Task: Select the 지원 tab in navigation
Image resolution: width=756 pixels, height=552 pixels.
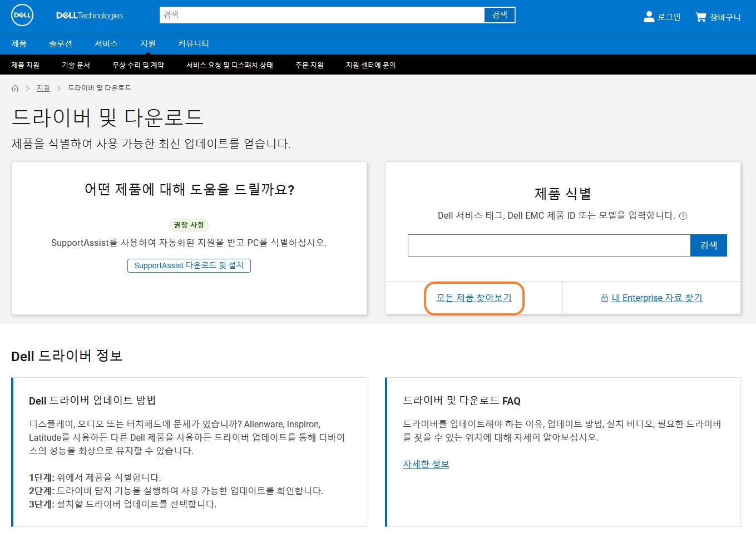Action: click(147, 43)
